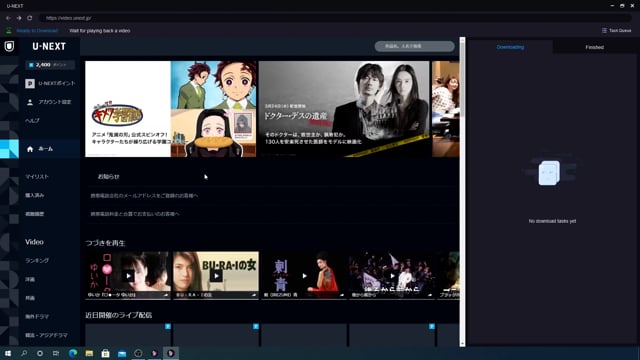This screenshot has height=360, width=640.
Task: Open マイリスト in the sidebar
Action: coord(37,177)
